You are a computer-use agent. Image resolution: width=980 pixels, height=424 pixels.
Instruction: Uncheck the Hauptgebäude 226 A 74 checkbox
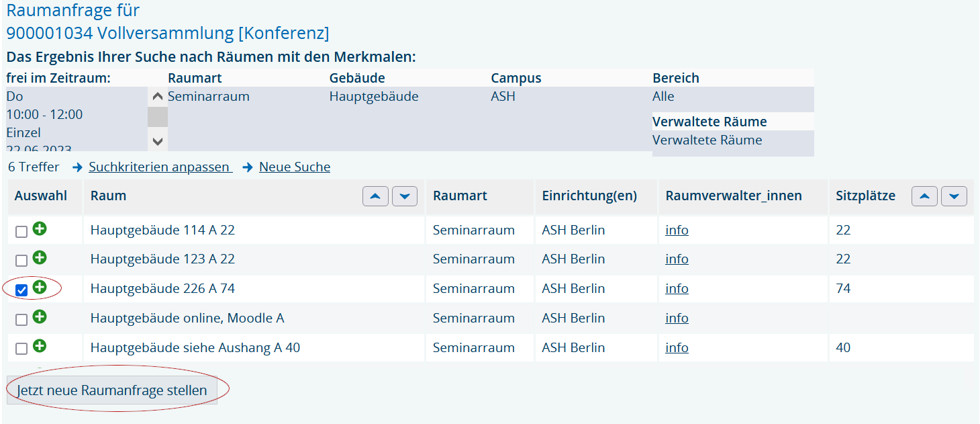(x=21, y=290)
